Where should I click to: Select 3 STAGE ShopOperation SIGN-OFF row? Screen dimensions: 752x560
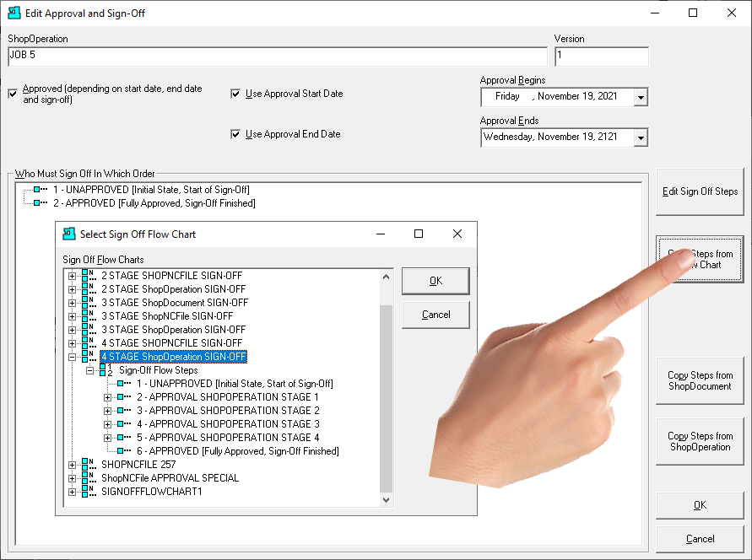pos(173,330)
